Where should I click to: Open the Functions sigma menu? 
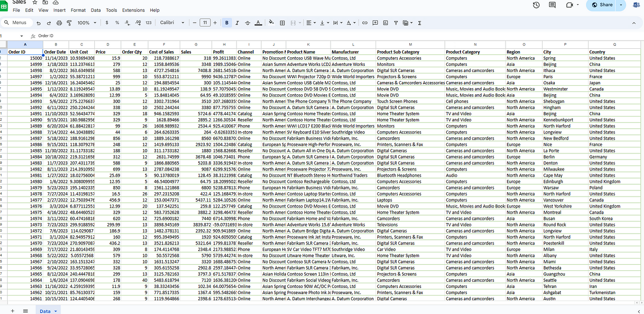[420, 23]
